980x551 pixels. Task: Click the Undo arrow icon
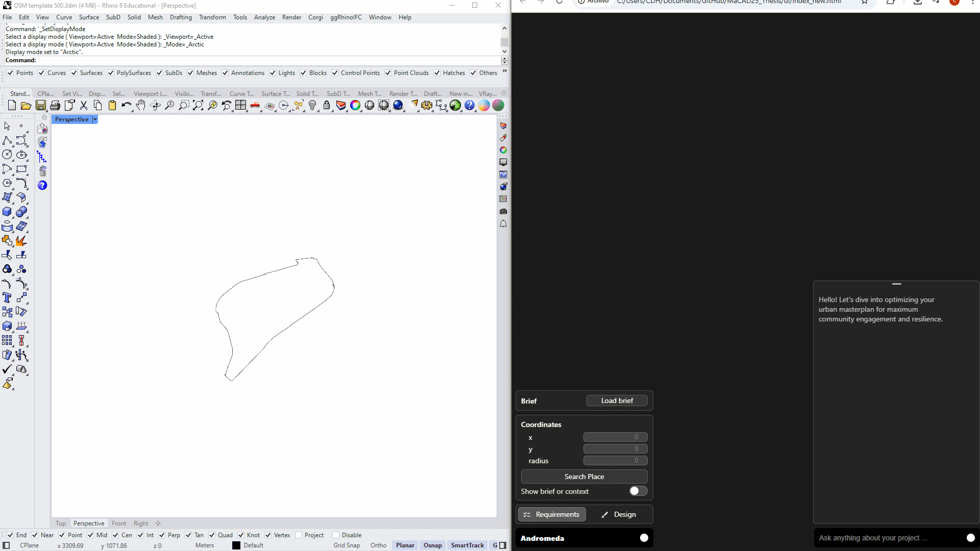[x=126, y=106]
